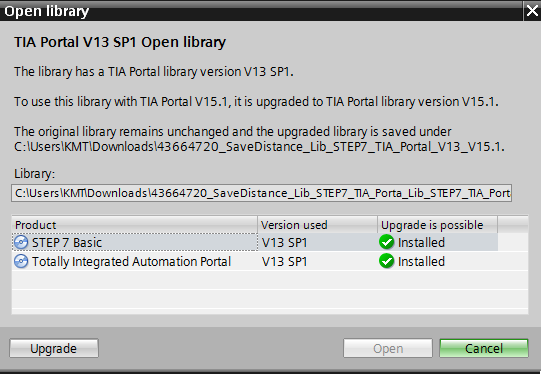This screenshot has height=374, width=541.
Task: Click the Version used column header
Action: point(317,225)
